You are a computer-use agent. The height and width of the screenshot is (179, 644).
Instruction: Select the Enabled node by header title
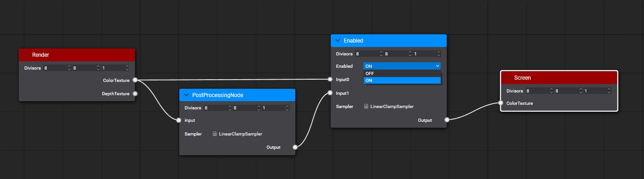tap(353, 41)
